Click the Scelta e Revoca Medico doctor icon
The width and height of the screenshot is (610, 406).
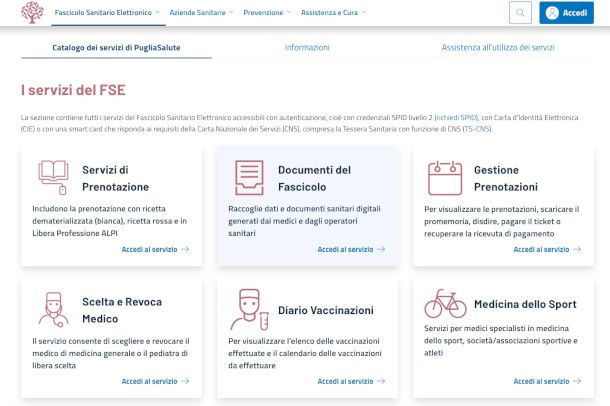[54, 310]
